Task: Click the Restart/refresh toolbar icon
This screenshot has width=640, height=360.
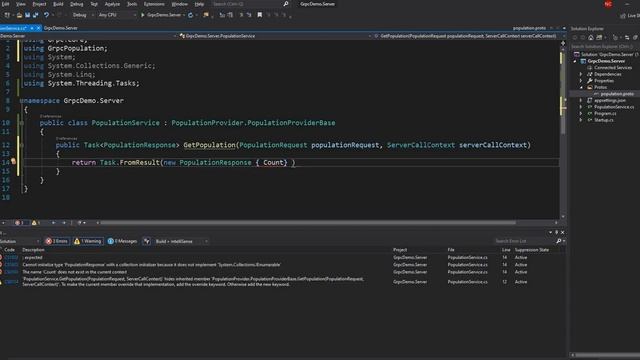Action: tap(191, 15)
